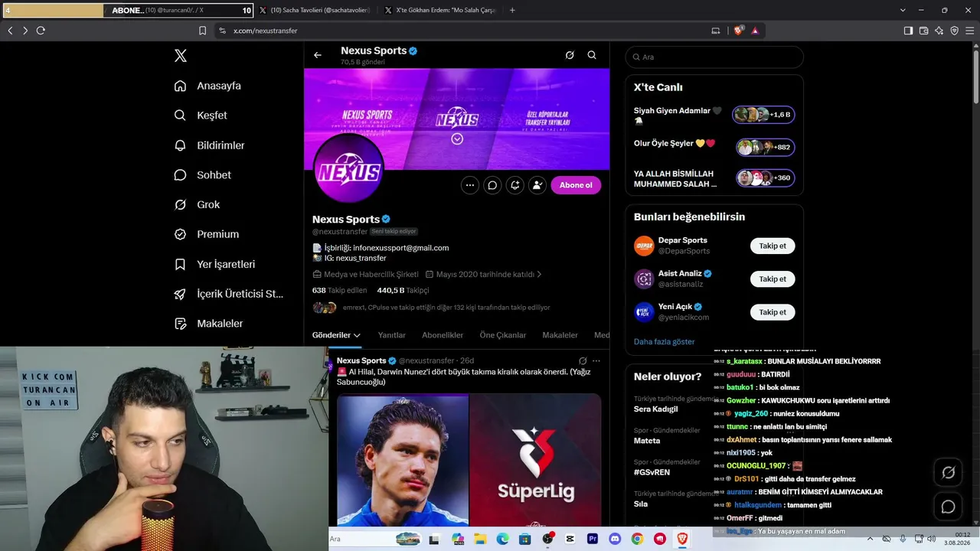Viewport: 980px width, 551px height.
Task: Show hidden system tray icons
Action: [x=870, y=539]
